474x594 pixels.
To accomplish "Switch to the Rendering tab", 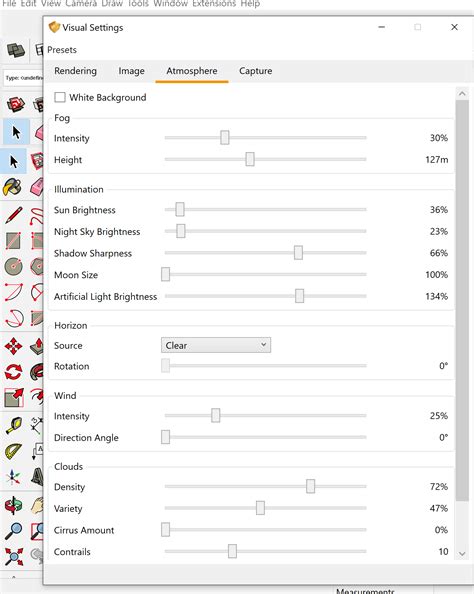I will pyautogui.click(x=75, y=71).
